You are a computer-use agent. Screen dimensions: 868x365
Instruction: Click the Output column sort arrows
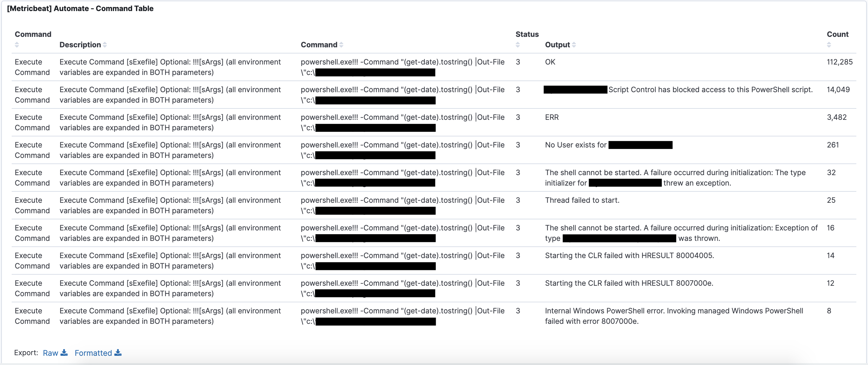pyautogui.click(x=574, y=45)
